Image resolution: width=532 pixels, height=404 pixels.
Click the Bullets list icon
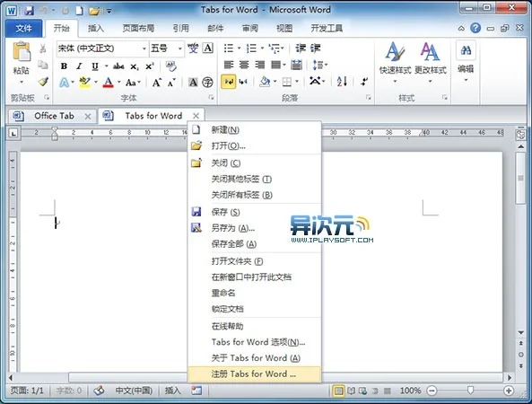point(229,48)
